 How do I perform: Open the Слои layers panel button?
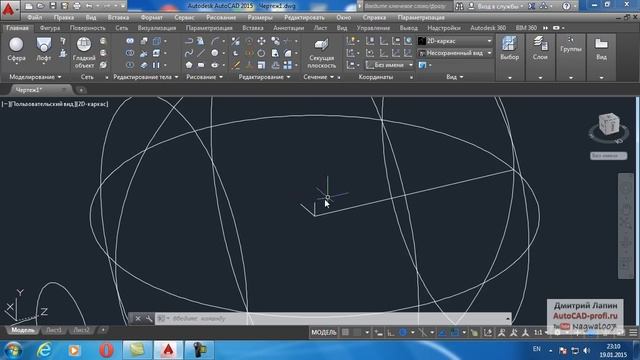(x=540, y=57)
